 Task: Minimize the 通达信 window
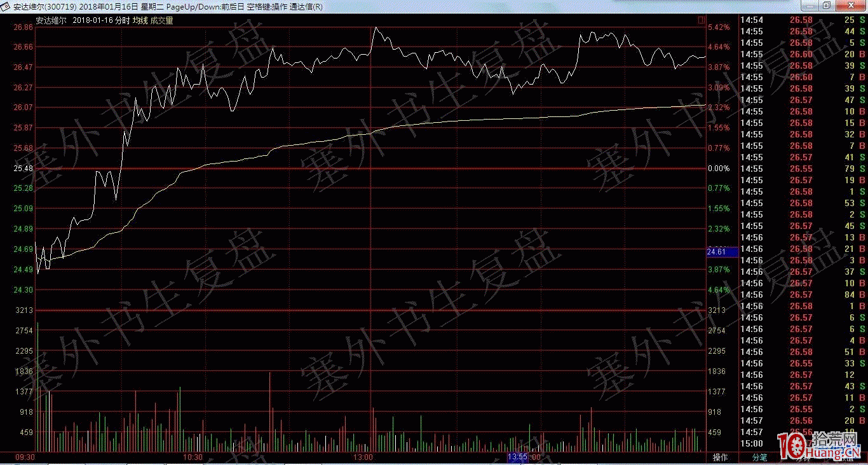(x=811, y=6)
